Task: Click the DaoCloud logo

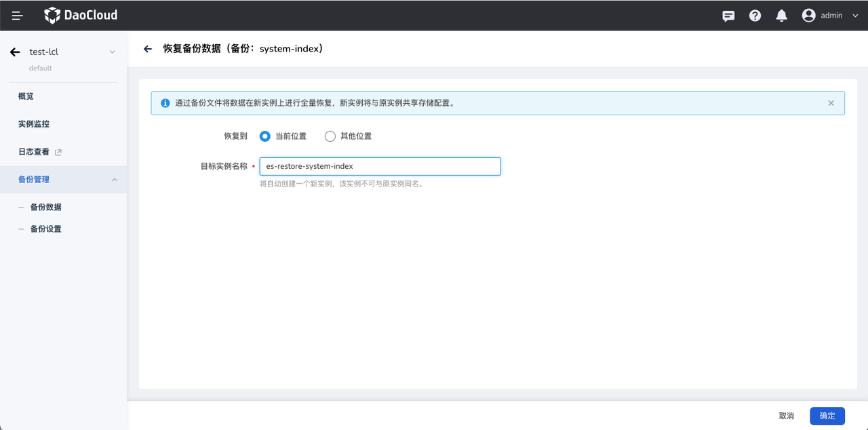Action: pyautogui.click(x=81, y=15)
